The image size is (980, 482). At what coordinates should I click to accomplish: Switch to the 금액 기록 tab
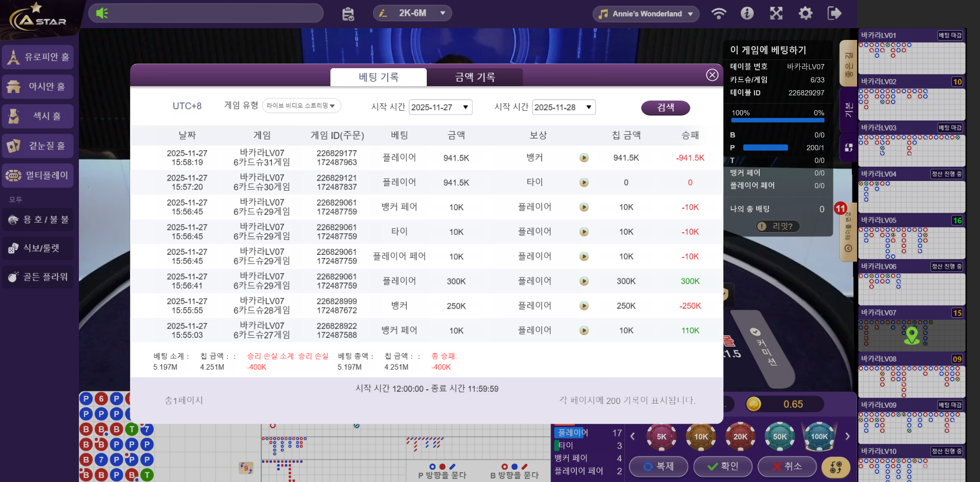pos(475,77)
